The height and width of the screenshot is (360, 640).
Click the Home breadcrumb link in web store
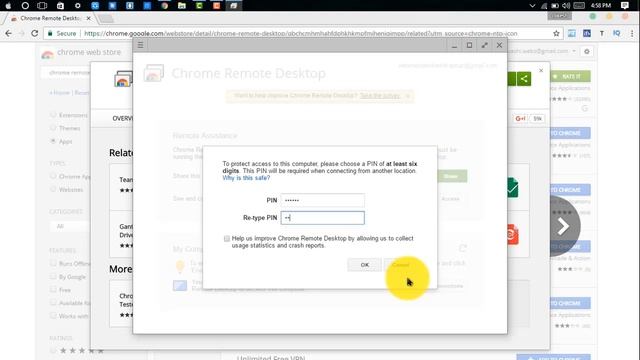pyautogui.click(x=61, y=93)
